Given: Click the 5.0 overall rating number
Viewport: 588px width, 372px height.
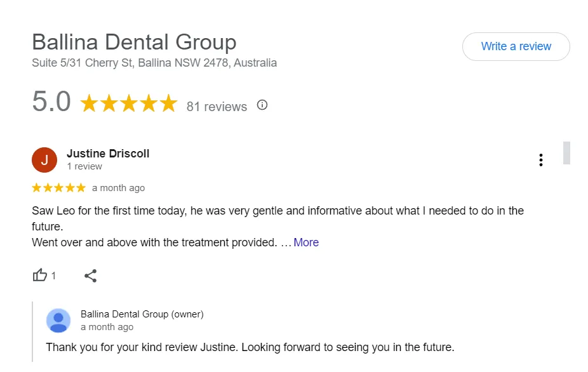Looking at the screenshot, I should (x=51, y=102).
